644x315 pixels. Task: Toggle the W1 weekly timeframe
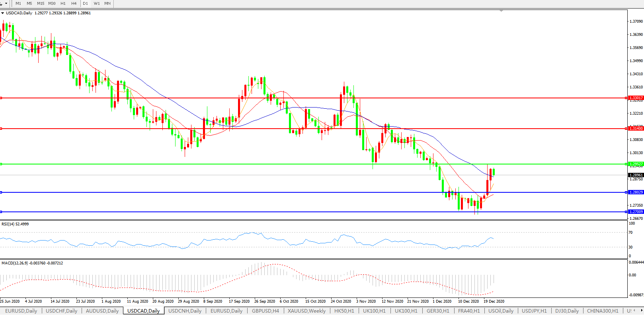point(97,4)
